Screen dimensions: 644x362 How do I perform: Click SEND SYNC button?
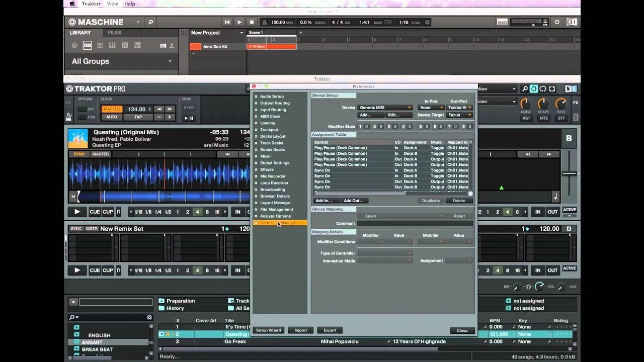coord(189,108)
